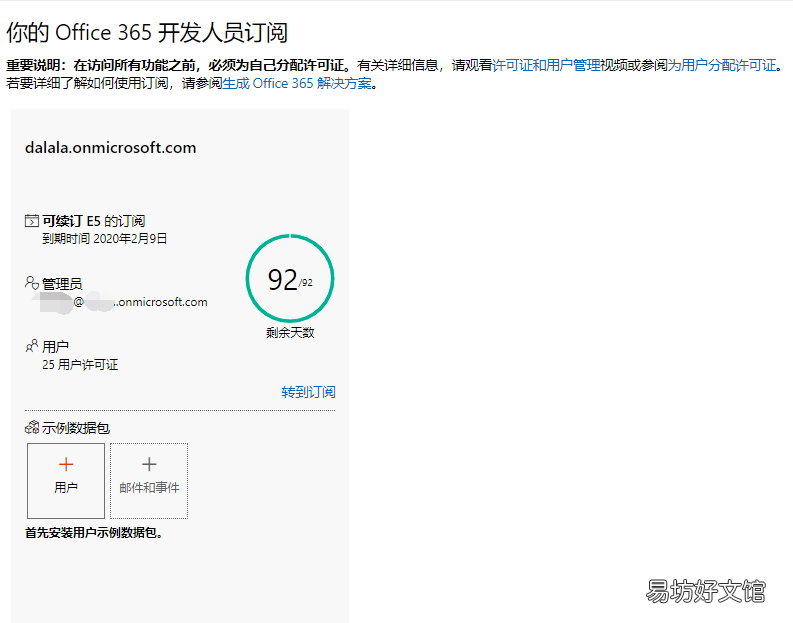This screenshot has width=793, height=623.
Task: Click the 你的 Office 365 开发人员订阅 heading
Action: pos(147,33)
